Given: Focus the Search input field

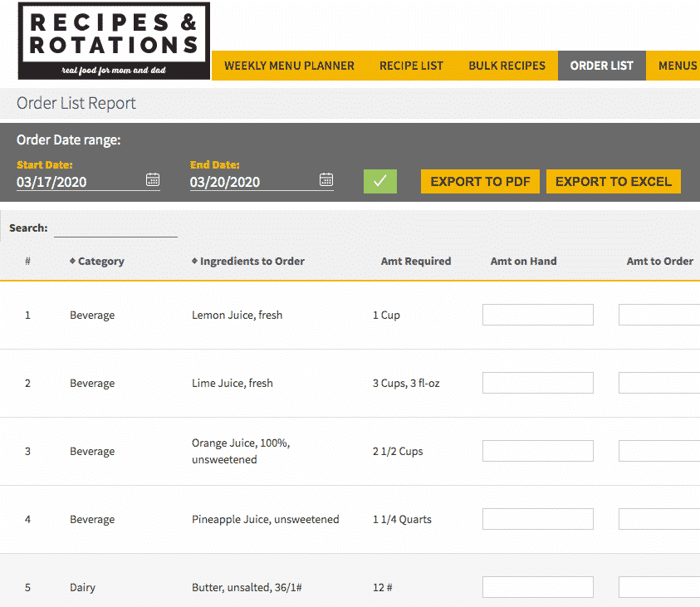Looking at the screenshot, I should click(115, 228).
